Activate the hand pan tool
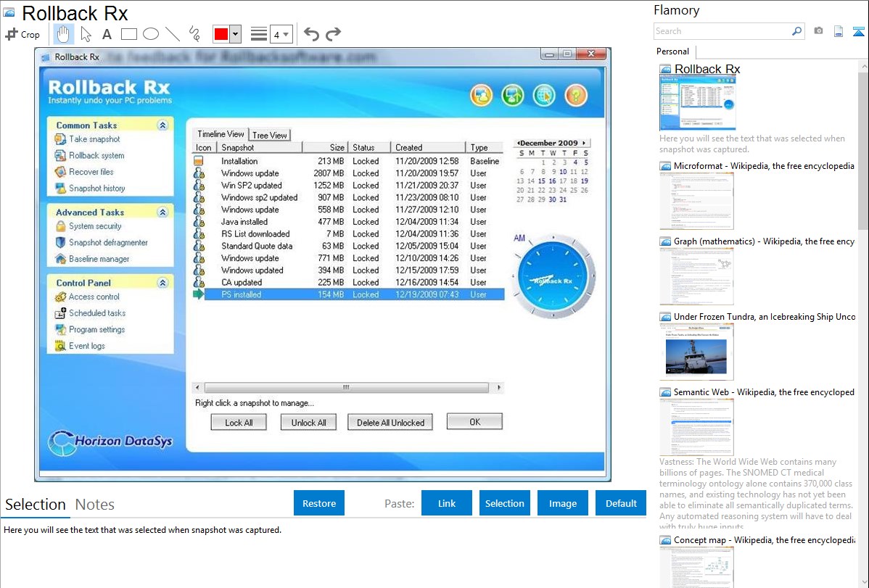Viewport: 869px width, 588px height. 63,34
